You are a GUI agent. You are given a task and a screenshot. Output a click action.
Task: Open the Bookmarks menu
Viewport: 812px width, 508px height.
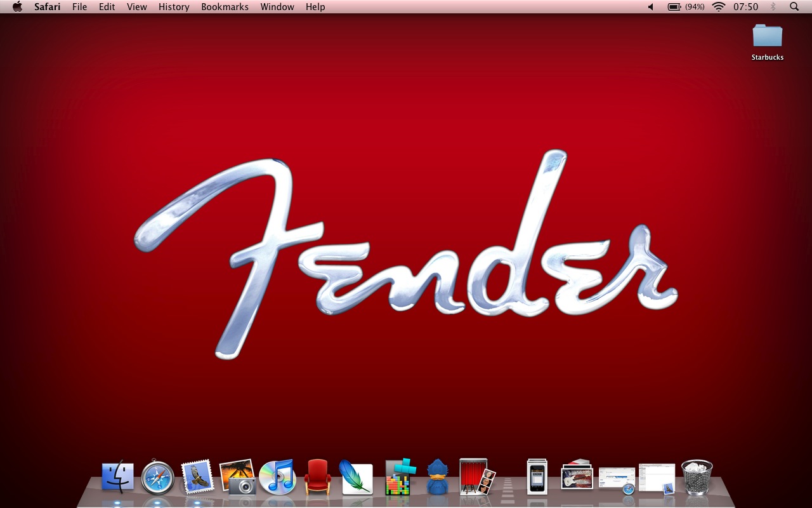point(225,7)
